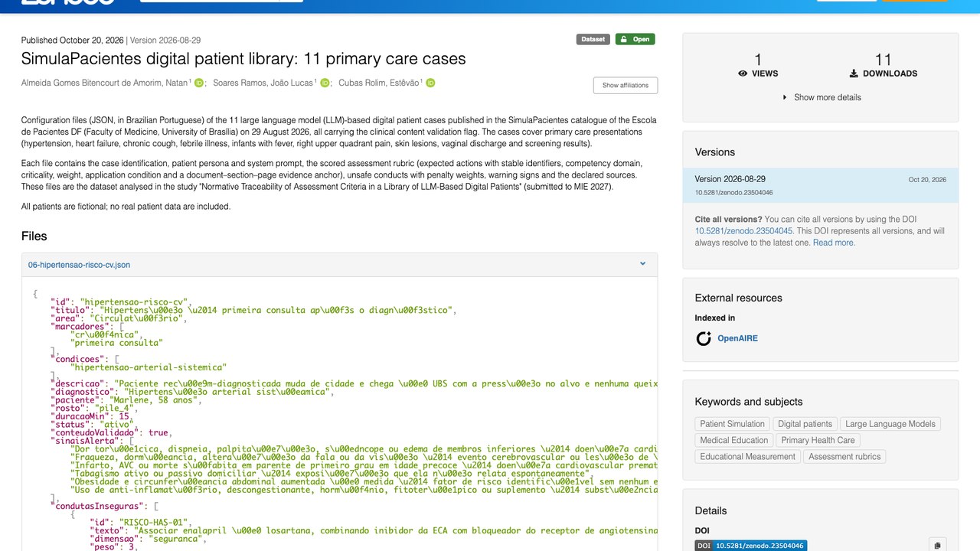The width and height of the screenshot is (980, 551).
Task: Click the "paciente": "Marlene, 58 anos" line
Action: (x=126, y=399)
